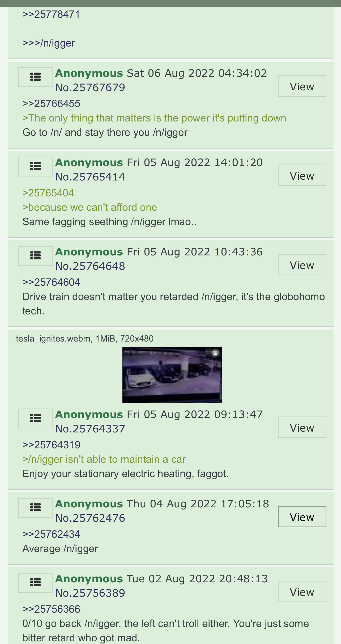Click View button on post No.25765414
This screenshot has height=644, width=341.
pyautogui.click(x=302, y=175)
